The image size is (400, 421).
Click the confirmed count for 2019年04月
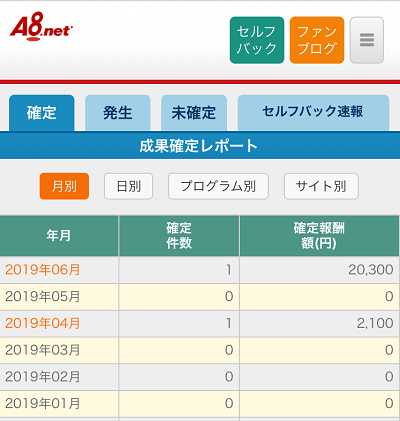tap(229, 323)
